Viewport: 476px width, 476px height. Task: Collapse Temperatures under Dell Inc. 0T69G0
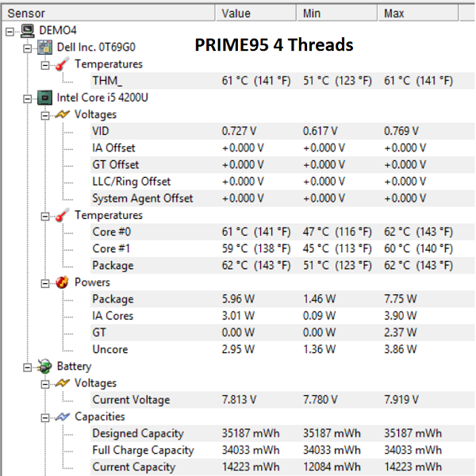tap(45, 65)
